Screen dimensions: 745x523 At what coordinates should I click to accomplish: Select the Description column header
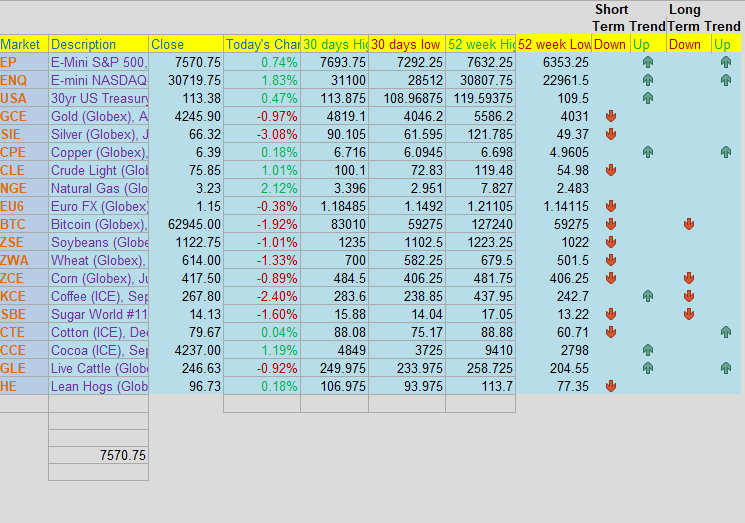click(x=98, y=44)
